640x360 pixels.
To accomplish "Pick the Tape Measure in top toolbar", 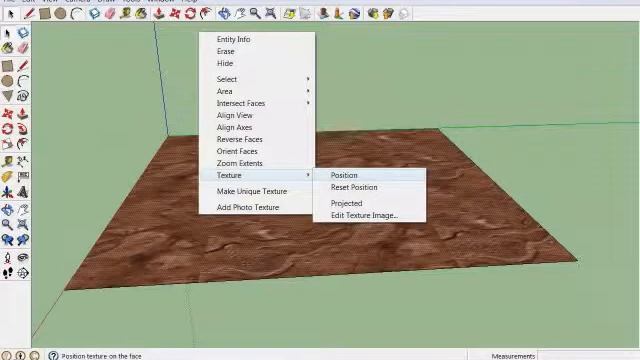I will pos(125,14).
